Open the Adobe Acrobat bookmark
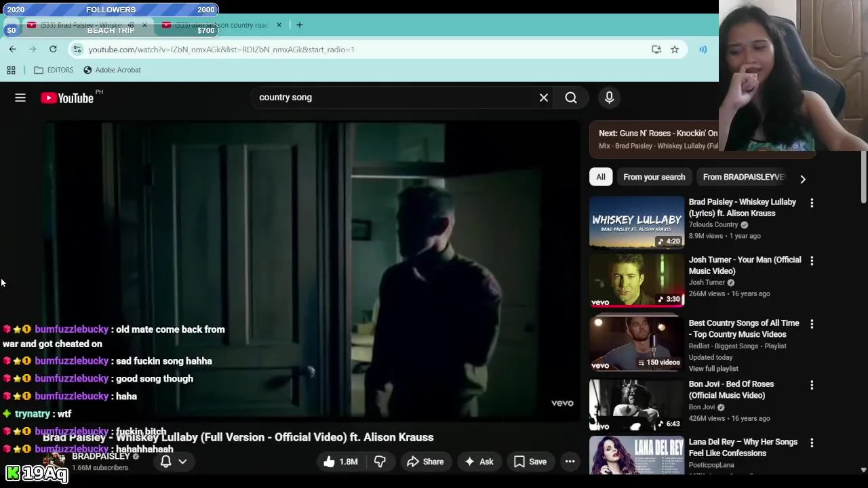This screenshot has height=488, width=868. [112, 70]
